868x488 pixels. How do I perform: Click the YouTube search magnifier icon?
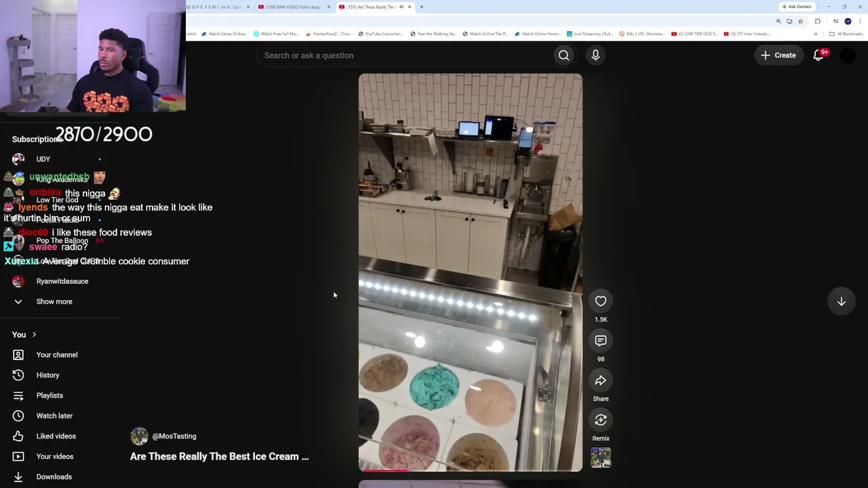click(x=564, y=56)
